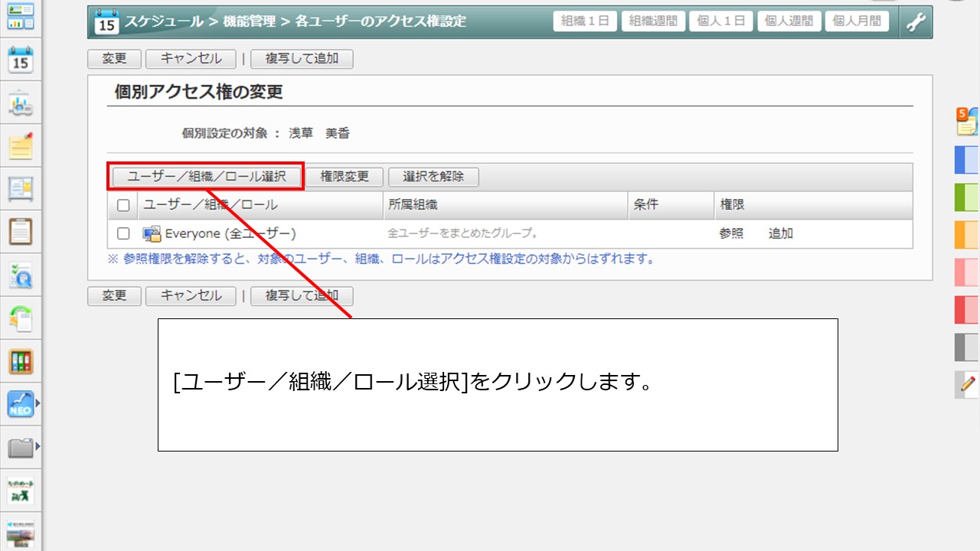Image resolution: width=980 pixels, height=551 pixels.
Task: Open the sticky notes icon with badge 5
Action: (x=967, y=121)
